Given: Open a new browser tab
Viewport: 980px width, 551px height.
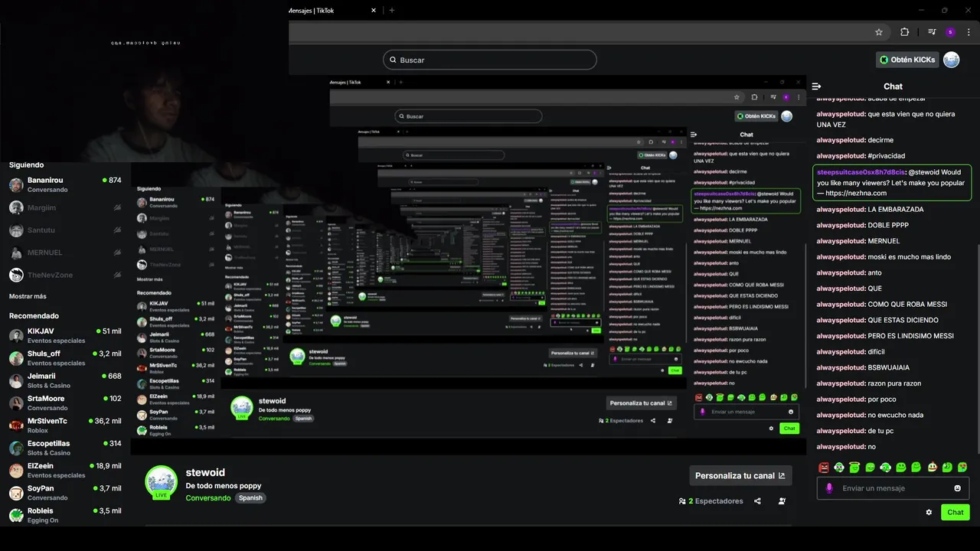Looking at the screenshot, I should pyautogui.click(x=392, y=10).
